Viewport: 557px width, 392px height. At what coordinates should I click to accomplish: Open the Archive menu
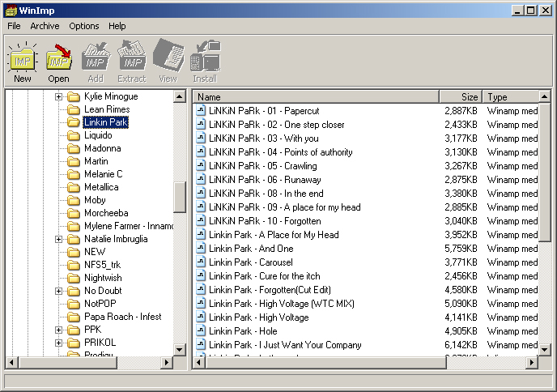pyautogui.click(x=45, y=26)
